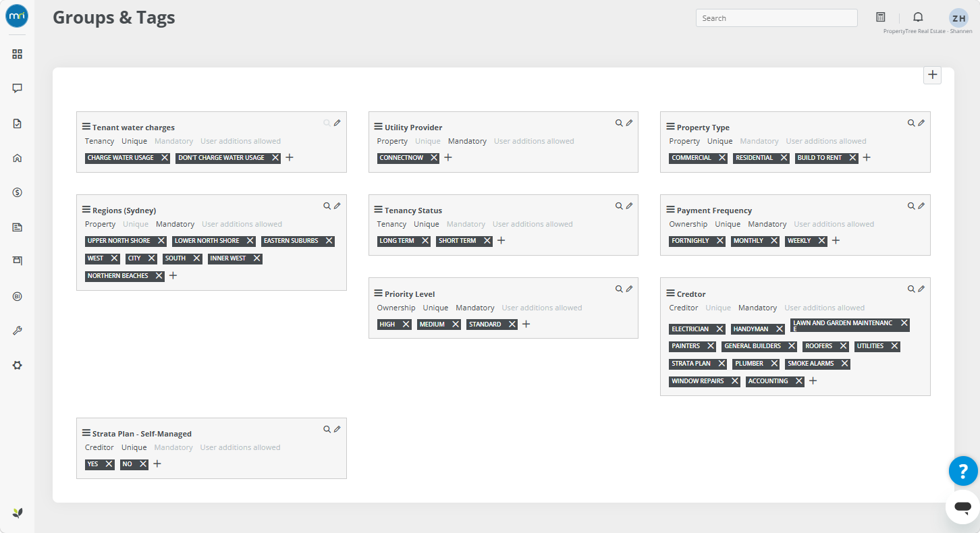Remove the CHARGE WATER USAGE tag
980x533 pixels.
coord(165,158)
